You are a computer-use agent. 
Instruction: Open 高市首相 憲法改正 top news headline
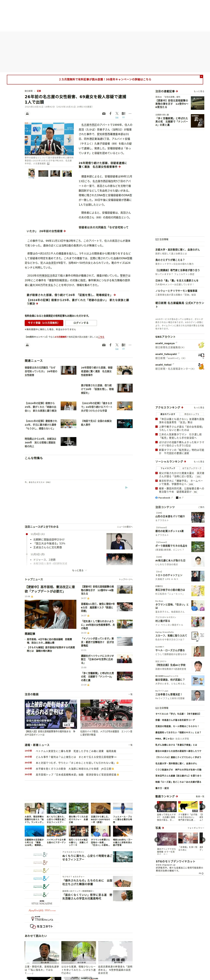point(50,589)
